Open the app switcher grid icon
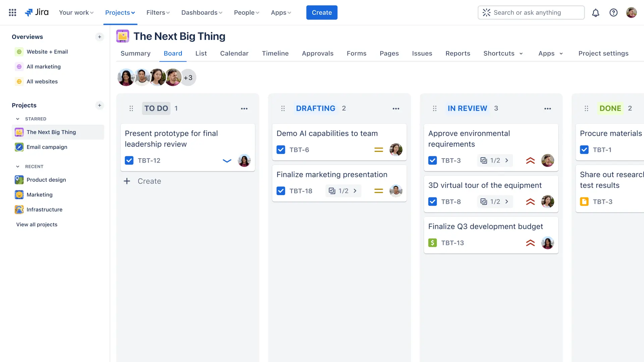The height and width of the screenshot is (362, 644). click(12, 12)
